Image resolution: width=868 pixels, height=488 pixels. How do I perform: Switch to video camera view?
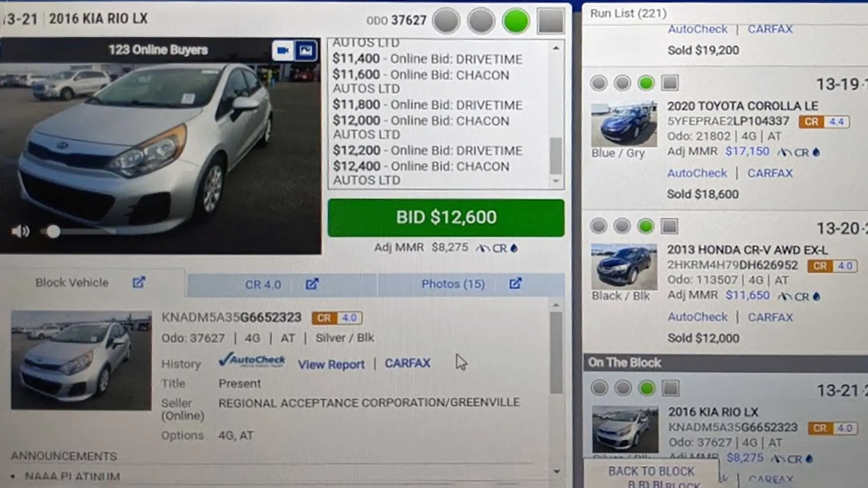[283, 50]
